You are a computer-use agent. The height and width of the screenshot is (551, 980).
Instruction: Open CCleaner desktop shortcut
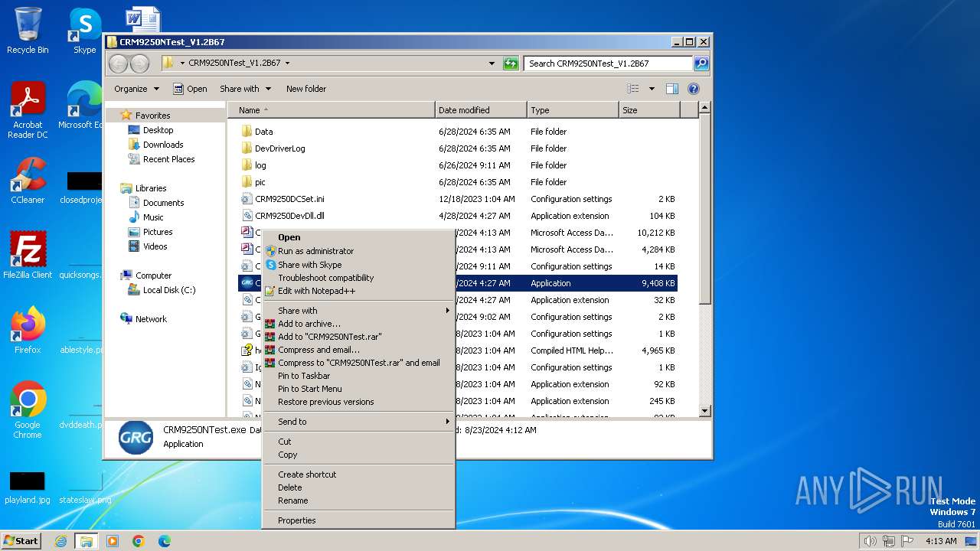click(x=28, y=181)
